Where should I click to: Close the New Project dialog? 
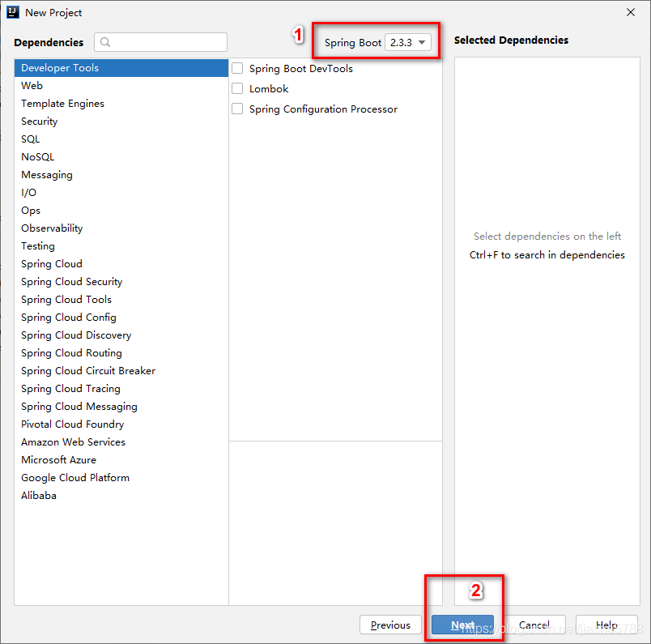point(630,12)
